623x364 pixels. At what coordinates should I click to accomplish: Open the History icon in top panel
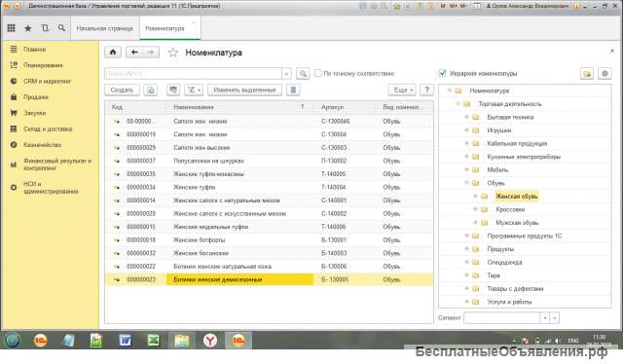coord(45,28)
